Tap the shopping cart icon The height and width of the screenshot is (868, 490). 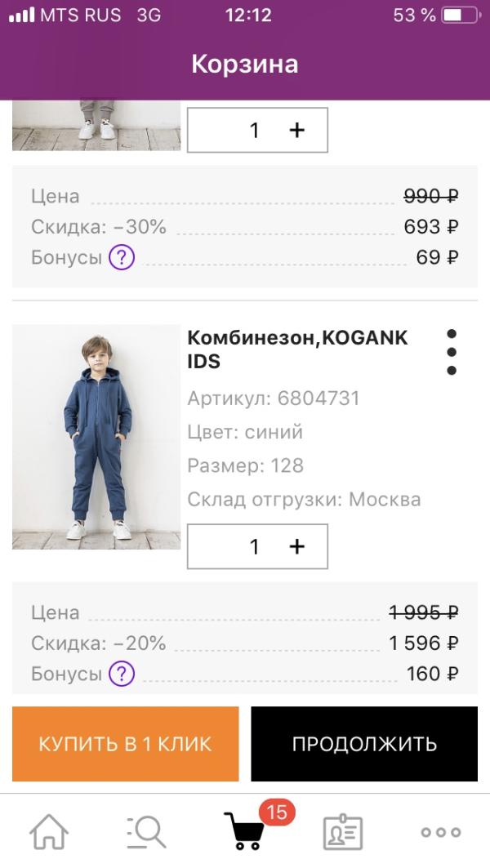point(243,832)
